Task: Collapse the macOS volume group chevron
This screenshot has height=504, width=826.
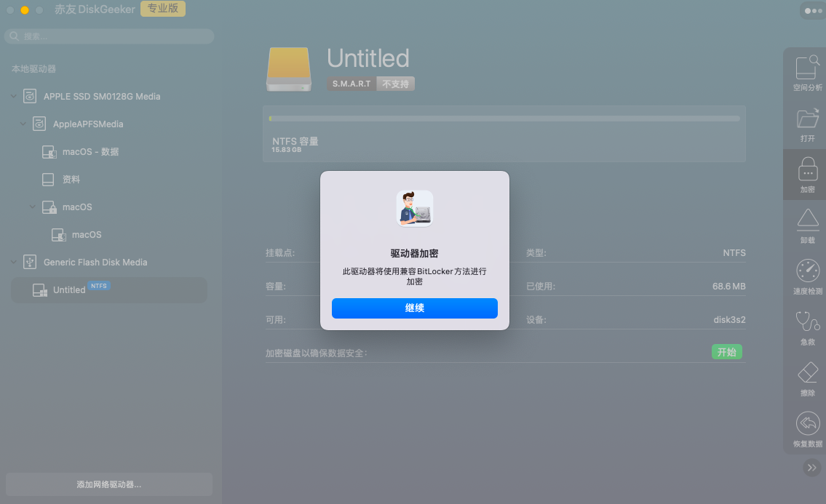Action: click(33, 207)
